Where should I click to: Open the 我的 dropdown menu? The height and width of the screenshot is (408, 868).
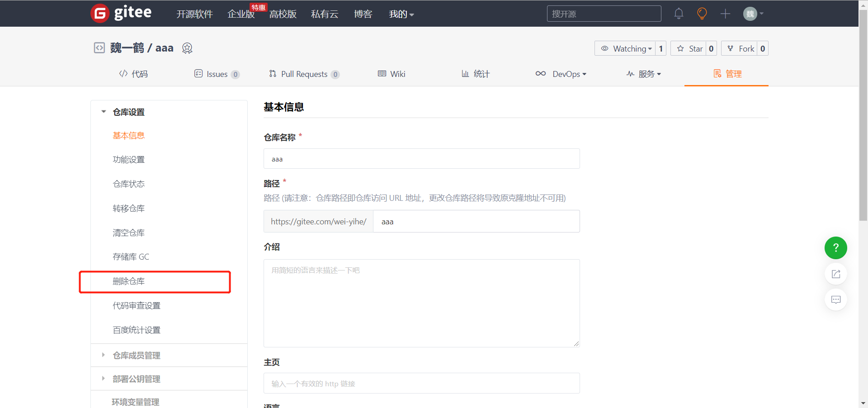tap(401, 14)
